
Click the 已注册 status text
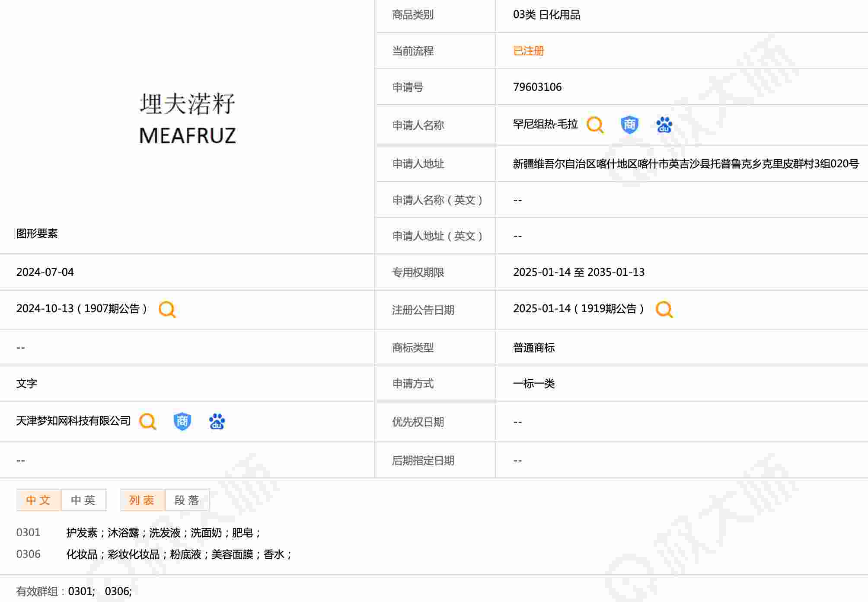tap(528, 51)
